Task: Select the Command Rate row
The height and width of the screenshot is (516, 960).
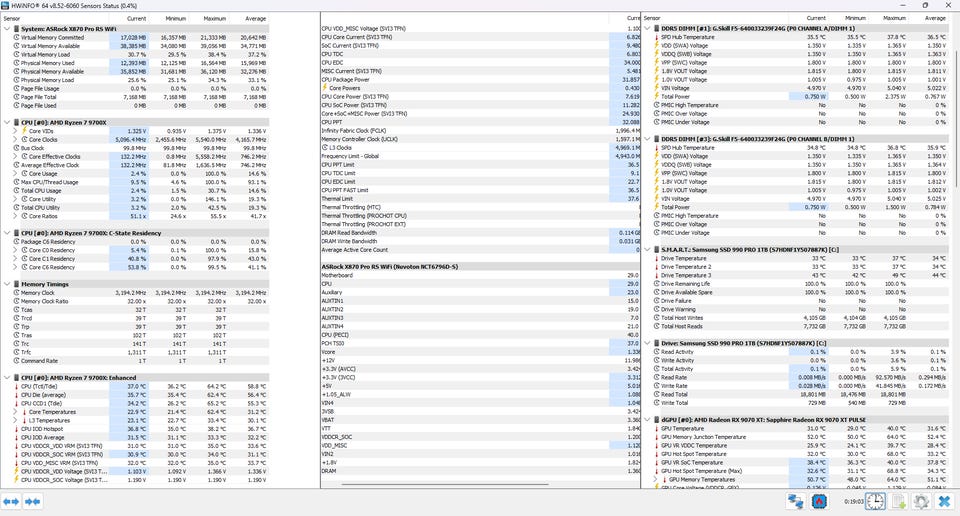Action: 135,361
